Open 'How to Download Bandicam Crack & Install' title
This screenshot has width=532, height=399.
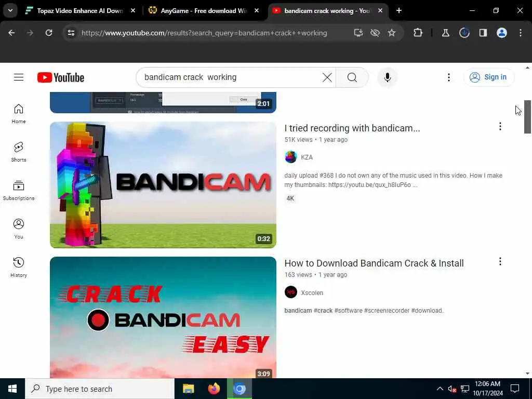374,263
